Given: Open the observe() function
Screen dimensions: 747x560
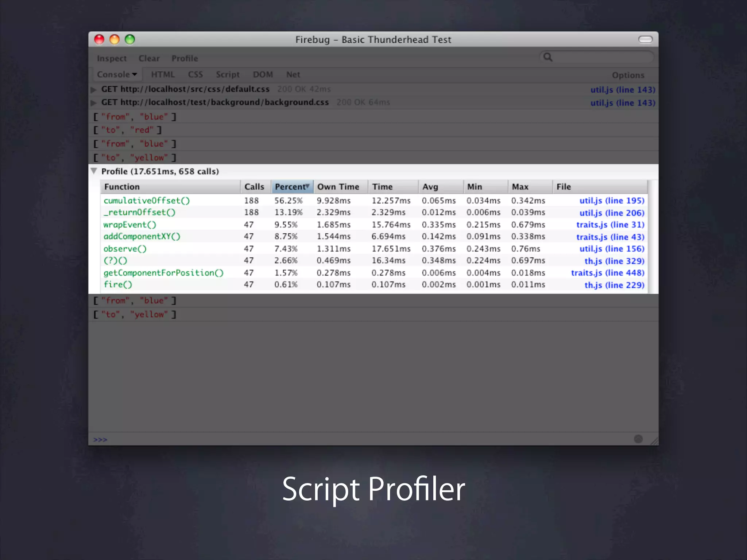Looking at the screenshot, I should (x=125, y=249).
